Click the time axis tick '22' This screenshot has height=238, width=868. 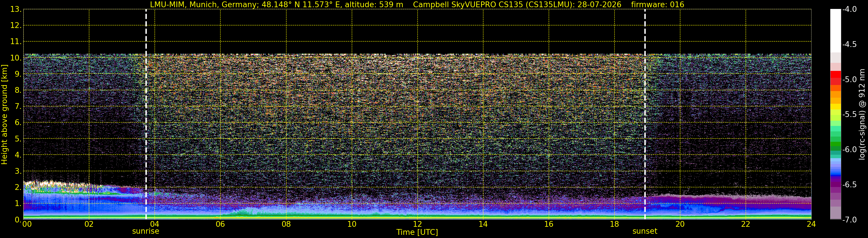coord(746,224)
